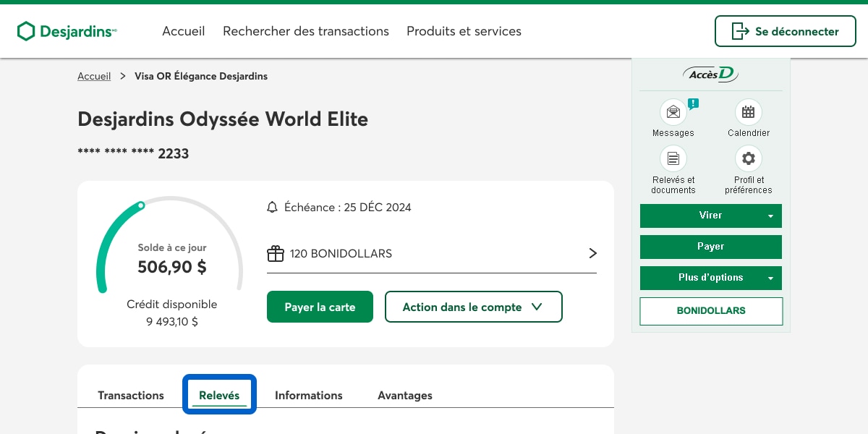Viewport: 868px width, 434px height.
Task: Click the BONIDOLLARS gift icon
Action: click(x=276, y=254)
